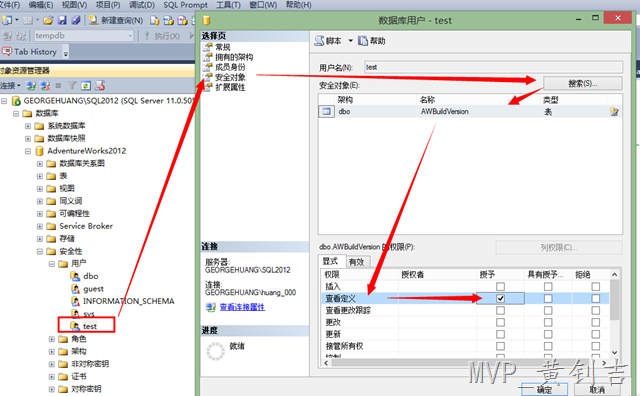Viewport: 640px width, 396px height.
Task: Collapse the 安全性 folder
Action: [x=40, y=251]
